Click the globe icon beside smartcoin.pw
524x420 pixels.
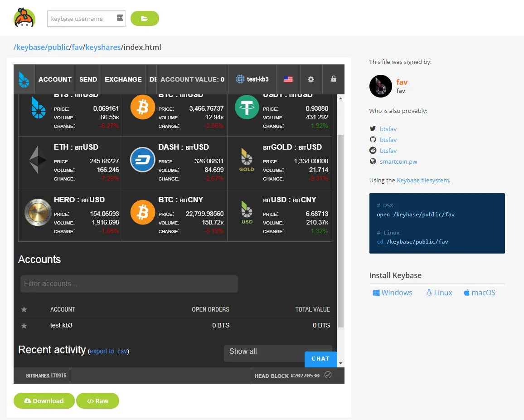pos(373,161)
